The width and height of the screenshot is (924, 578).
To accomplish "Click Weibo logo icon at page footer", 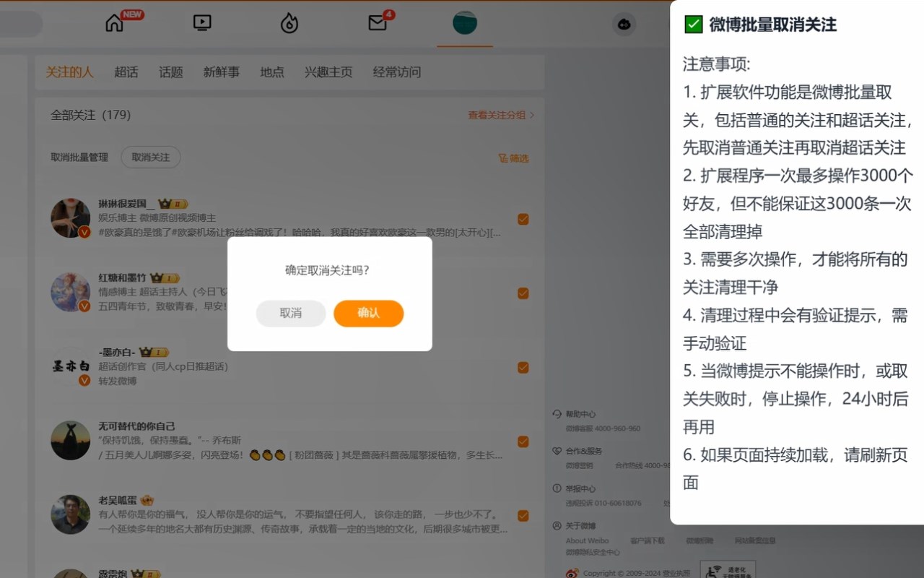I will 572,574.
